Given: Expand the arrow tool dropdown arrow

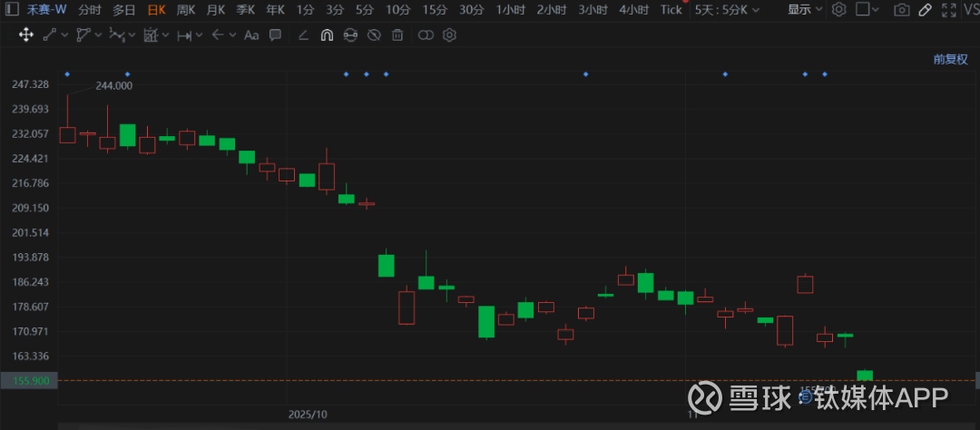Looking at the screenshot, I should pyautogui.click(x=232, y=35).
